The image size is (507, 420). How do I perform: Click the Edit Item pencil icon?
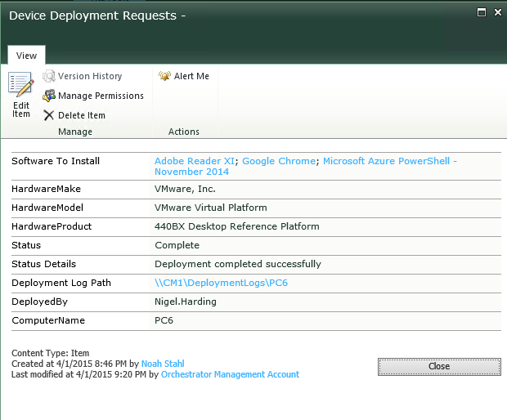point(21,84)
